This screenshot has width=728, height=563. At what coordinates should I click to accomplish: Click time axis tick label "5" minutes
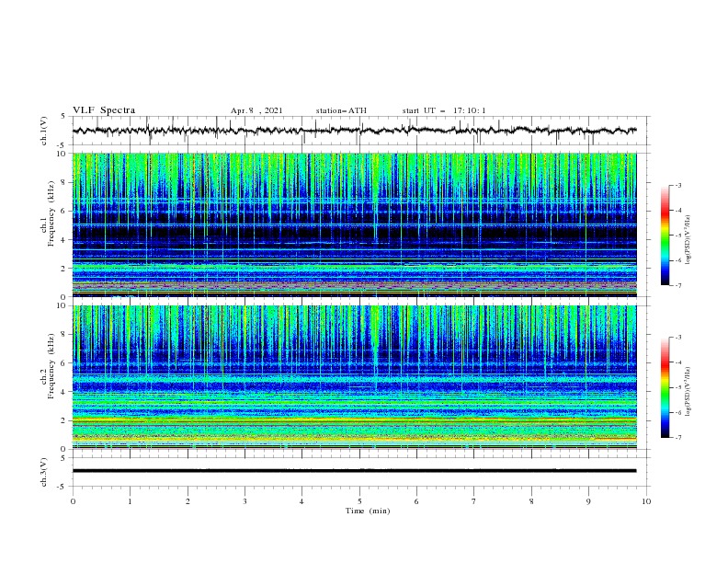coord(359,501)
